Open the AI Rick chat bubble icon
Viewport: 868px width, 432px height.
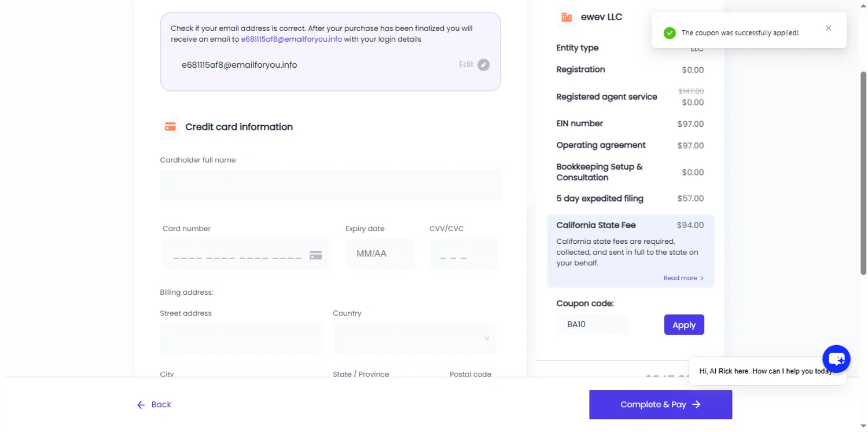pos(836,358)
